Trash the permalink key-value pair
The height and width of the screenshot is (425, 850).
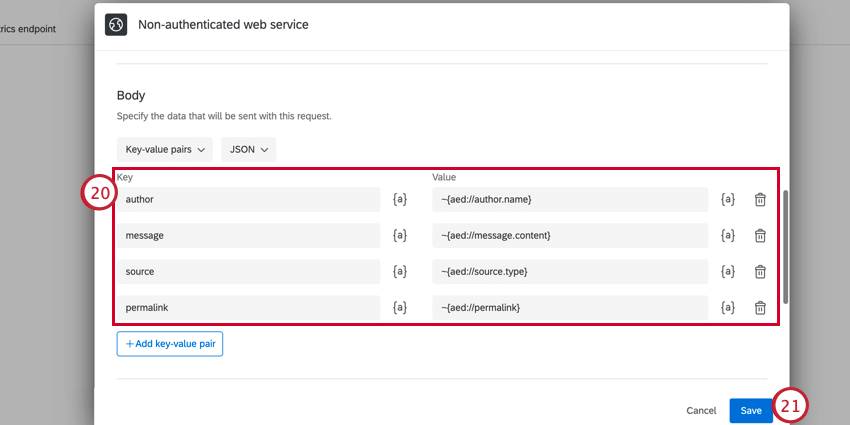click(760, 308)
